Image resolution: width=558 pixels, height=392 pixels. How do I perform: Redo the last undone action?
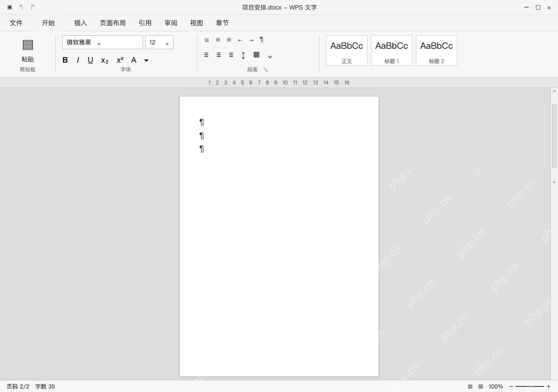point(32,7)
